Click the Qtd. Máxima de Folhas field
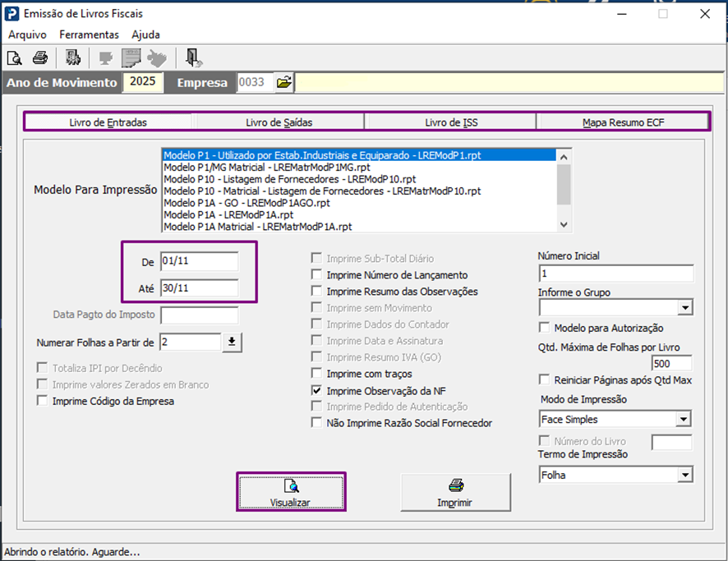The height and width of the screenshot is (561, 728). point(671,363)
